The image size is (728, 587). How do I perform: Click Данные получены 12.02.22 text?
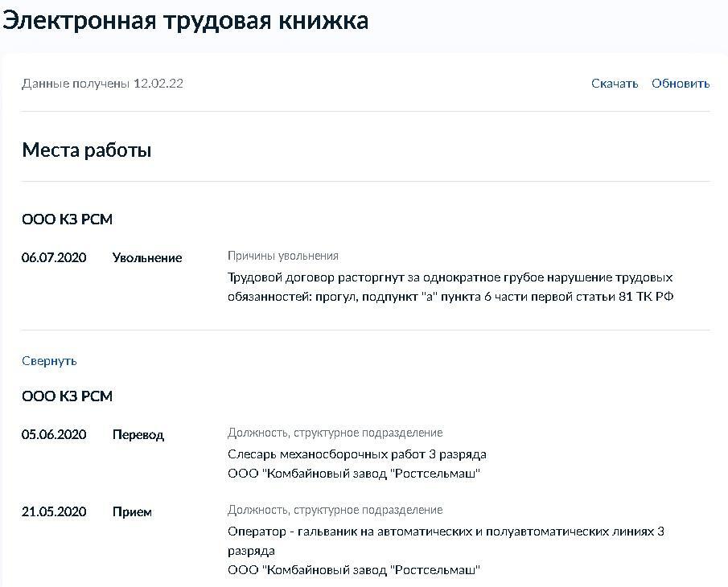coord(103,84)
